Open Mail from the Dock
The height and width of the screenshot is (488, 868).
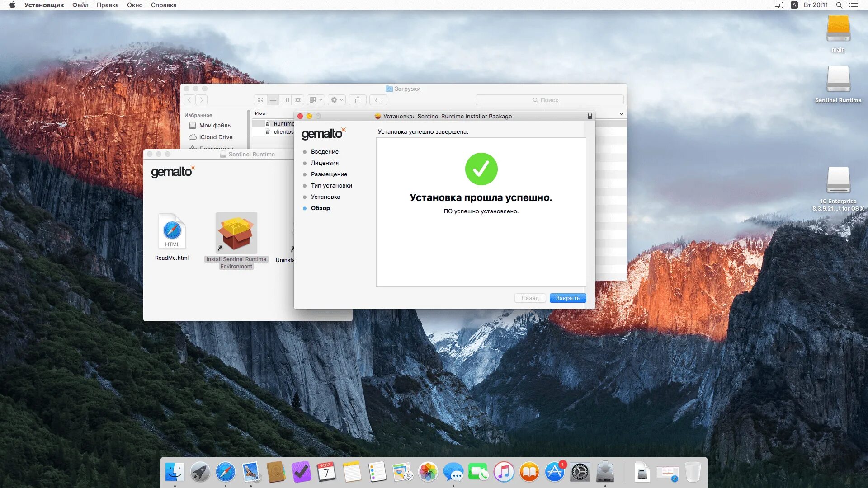pos(251,472)
